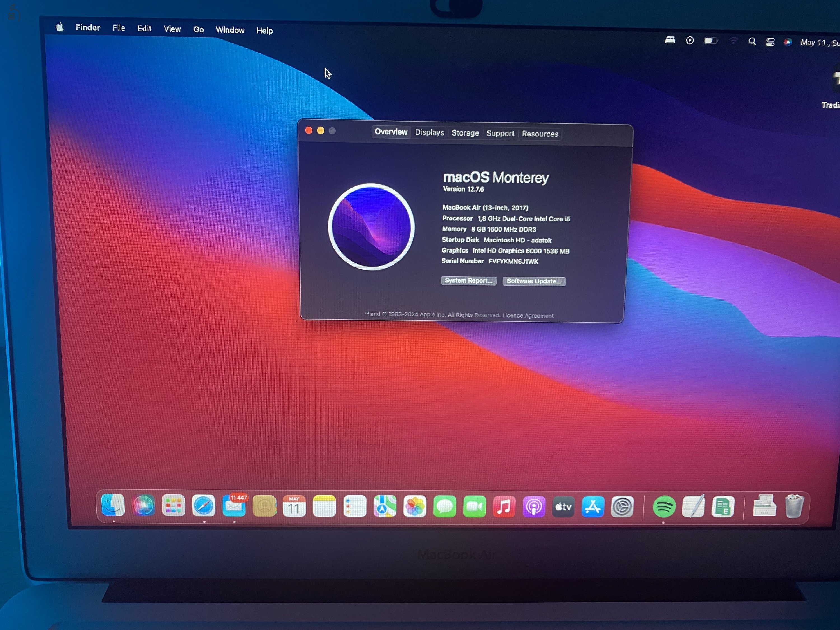Image resolution: width=840 pixels, height=630 pixels.
Task: Click the macOS Monterey logo image
Action: pyautogui.click(x=371, y=227)
